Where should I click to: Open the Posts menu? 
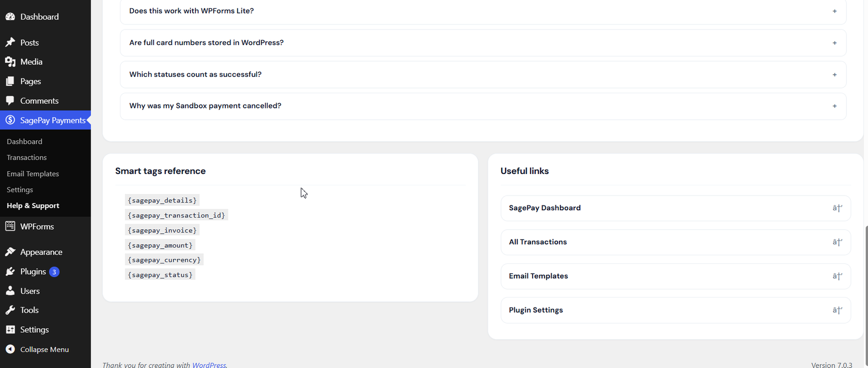[46, 42]
